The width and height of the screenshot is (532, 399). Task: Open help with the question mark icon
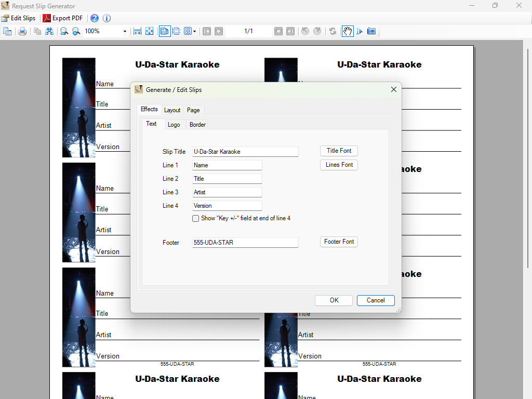pos(95,18)
